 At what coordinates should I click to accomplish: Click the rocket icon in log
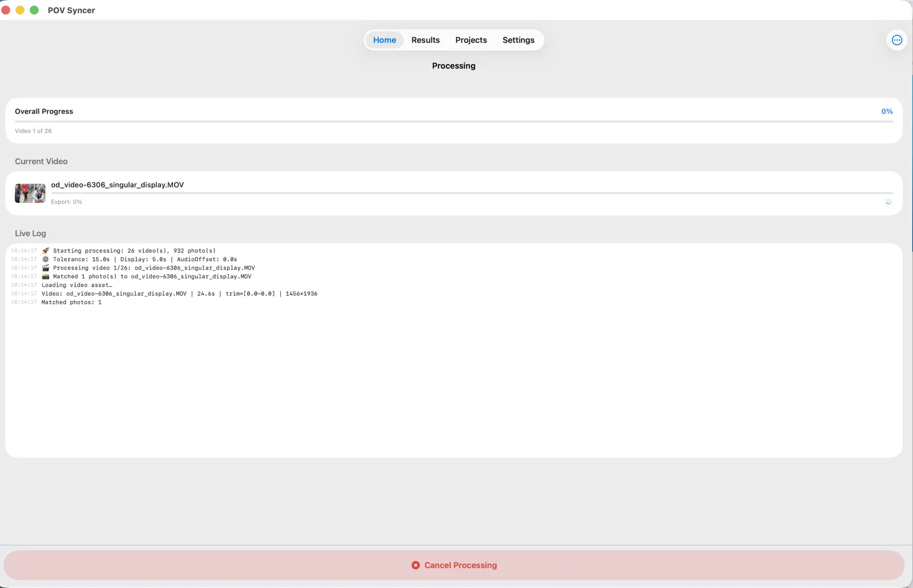pyautogui.click(x=46, y=250)
